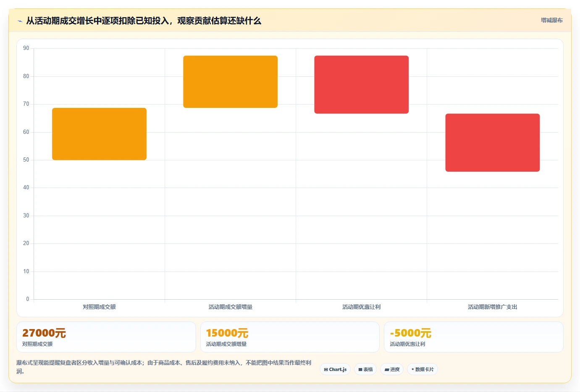Viewport: 580px width, 392px height.
Task: Select the red 活动期新增推广支出 bar
Action: tap(492, 143)
